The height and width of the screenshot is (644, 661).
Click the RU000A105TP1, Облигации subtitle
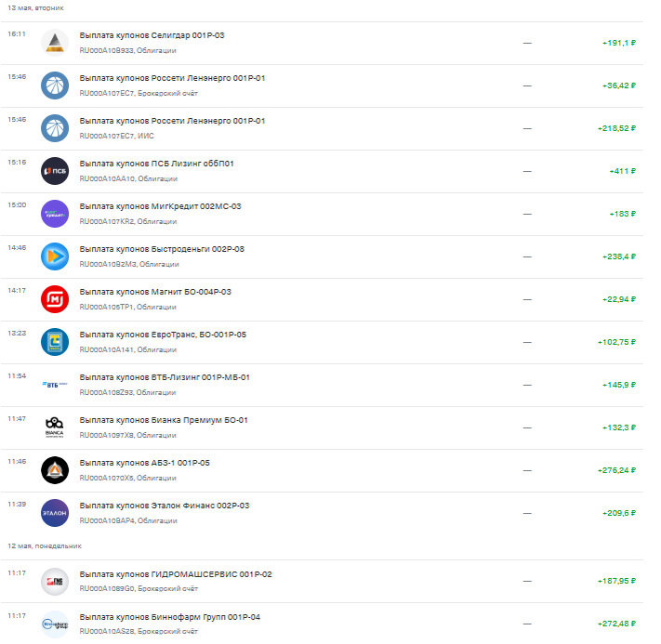[128, 308]
